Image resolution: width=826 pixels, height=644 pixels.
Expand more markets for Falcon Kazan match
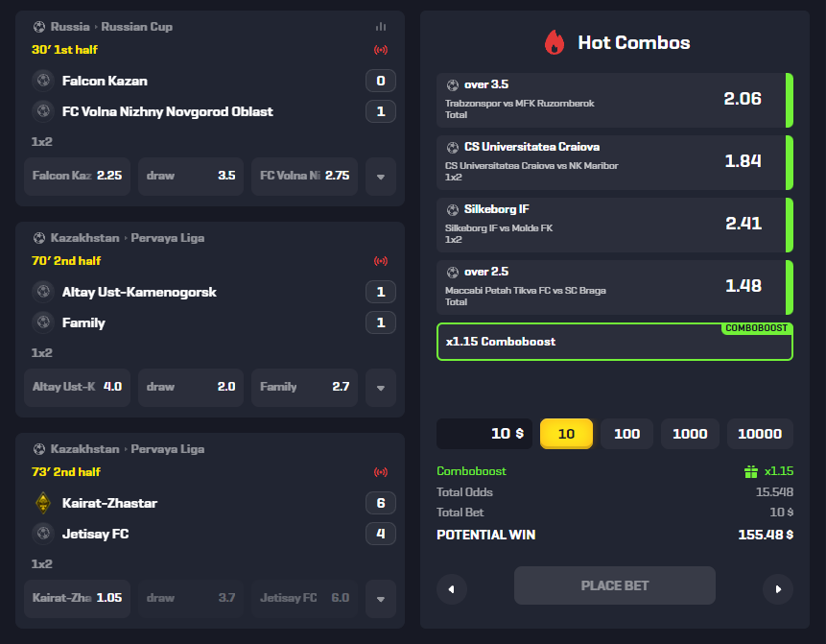tap(381, 177)
